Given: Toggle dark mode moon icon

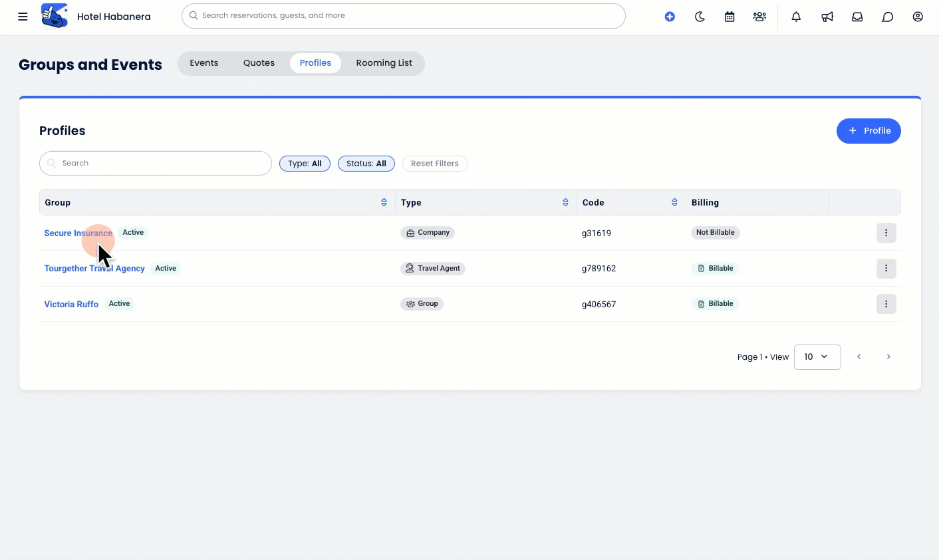Looking at the screenshot, I should (x=700, y=17).
